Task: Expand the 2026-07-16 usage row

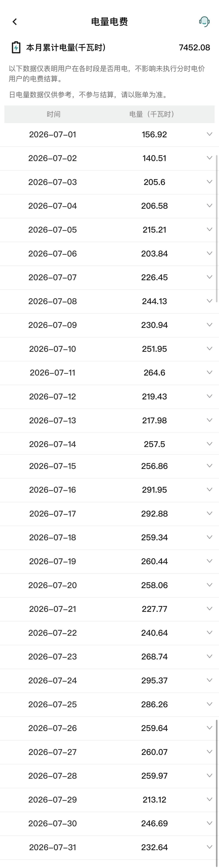Action: pos(109,490)
